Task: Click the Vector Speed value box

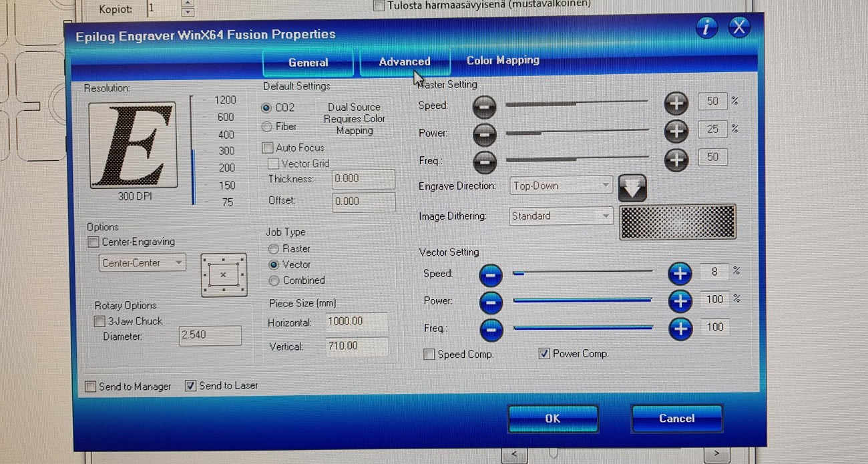Action: (714, 271)
